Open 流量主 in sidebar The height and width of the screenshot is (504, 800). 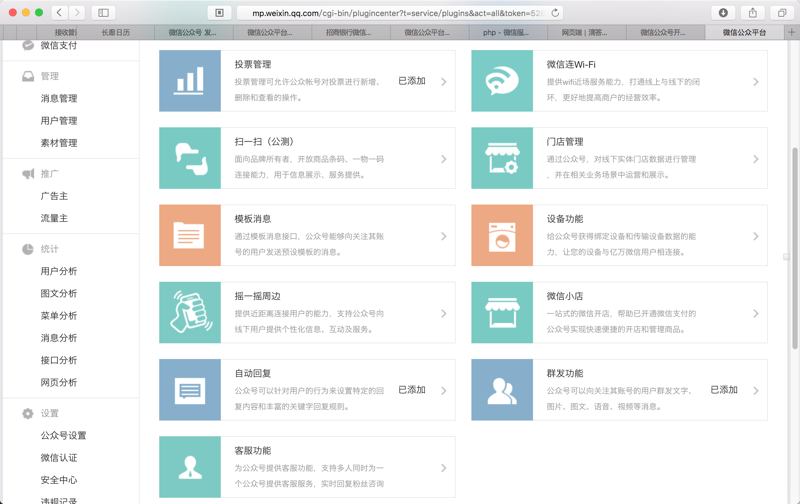click(54, 218)
